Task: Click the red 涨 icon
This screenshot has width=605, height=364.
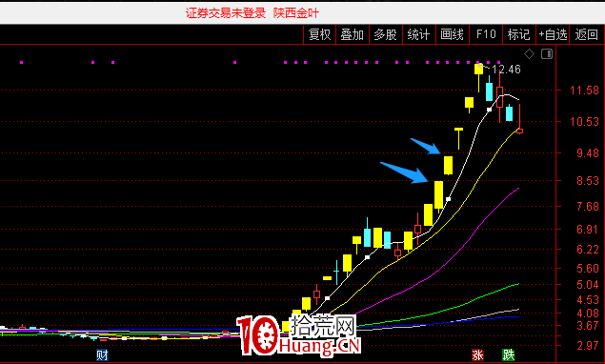Action: click(x=477, y=354)
